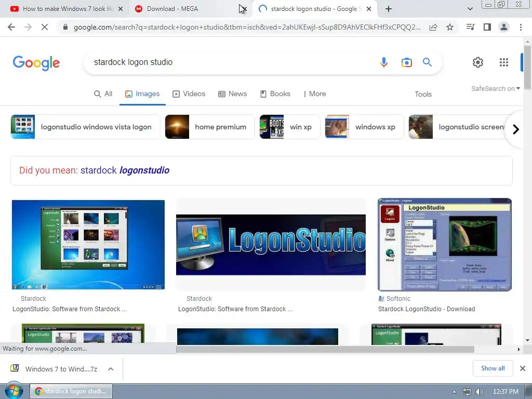Screen dimensions: 532x399
Task: Go back to the previous page
Action: tap(11, 27)
